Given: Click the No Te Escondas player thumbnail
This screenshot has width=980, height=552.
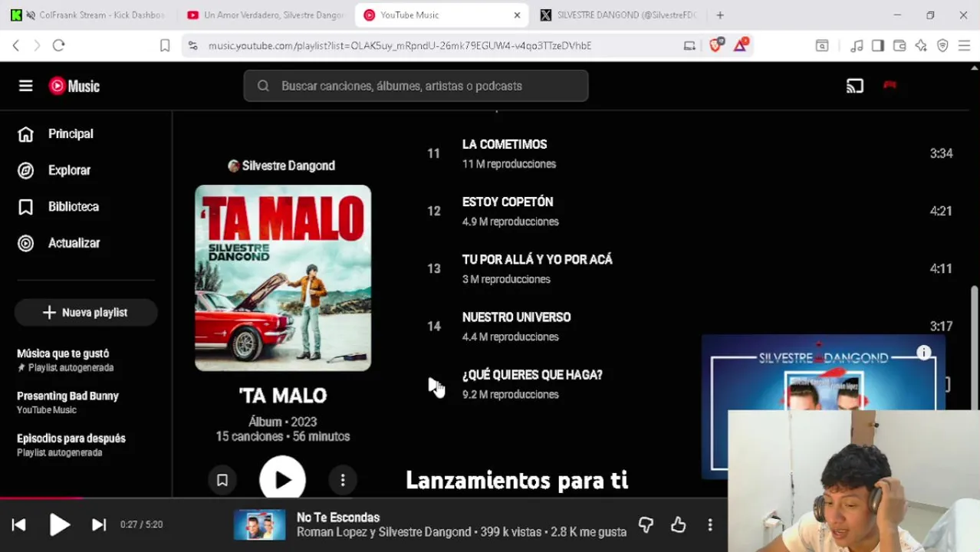Looking at the screenshot, I should point(260,525).
